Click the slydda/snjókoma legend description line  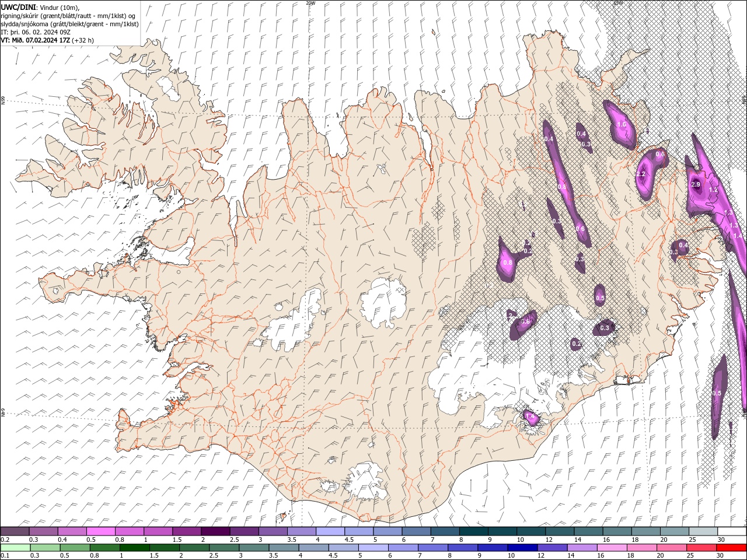pyautogui.click(x=69, y=24)
